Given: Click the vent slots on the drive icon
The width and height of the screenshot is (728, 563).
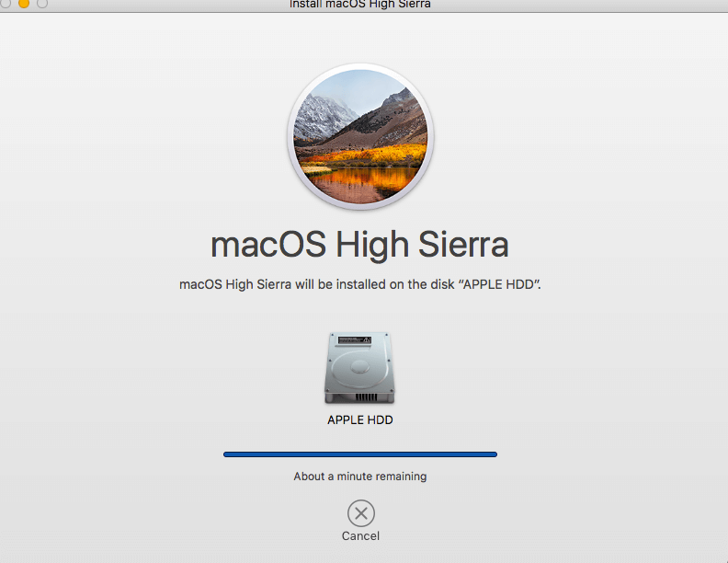Looking at the screenshot, I should click(360, 397).
